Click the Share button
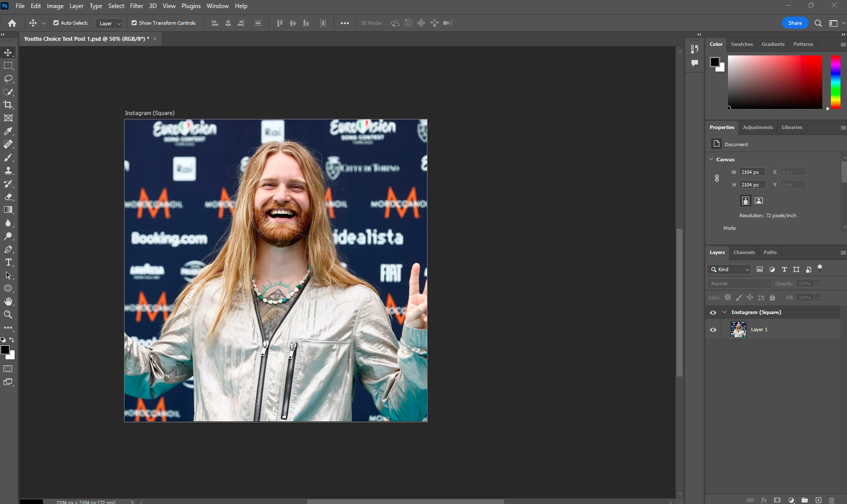This screenshot has width=847, height=504. pos(795,23)
